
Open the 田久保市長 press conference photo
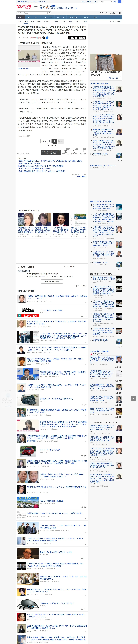[29, 56]
